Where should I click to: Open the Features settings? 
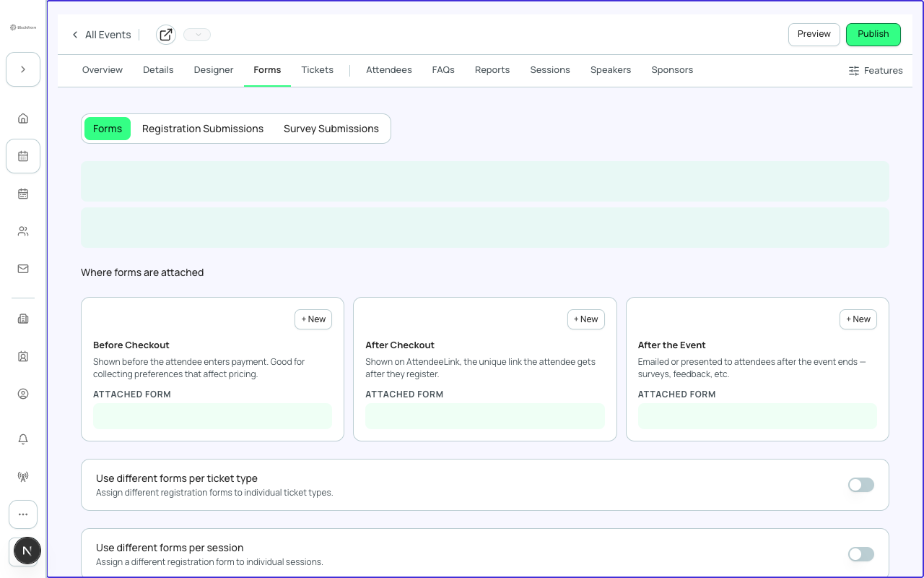click(x=876, y=71)
